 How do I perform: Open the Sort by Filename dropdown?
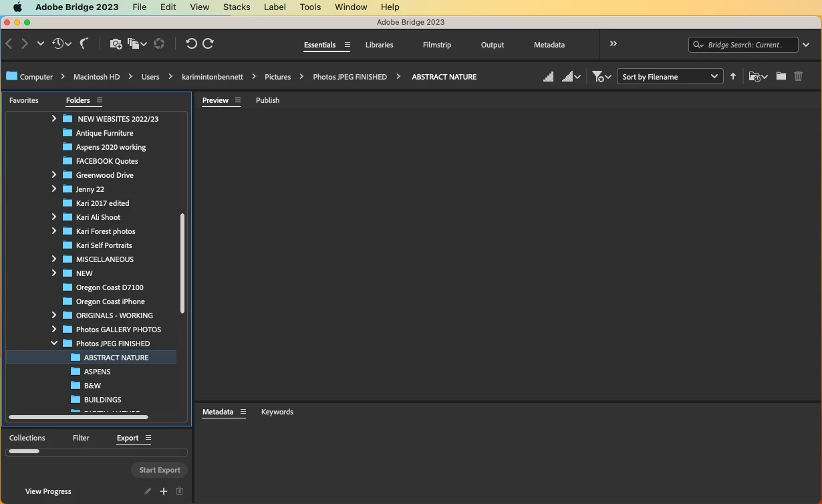669,77
